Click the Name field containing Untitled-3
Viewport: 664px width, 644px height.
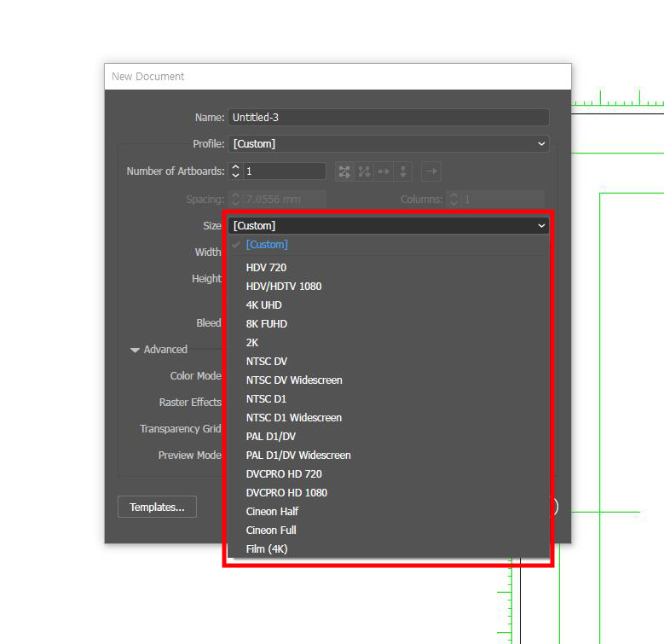coord(389,118)
